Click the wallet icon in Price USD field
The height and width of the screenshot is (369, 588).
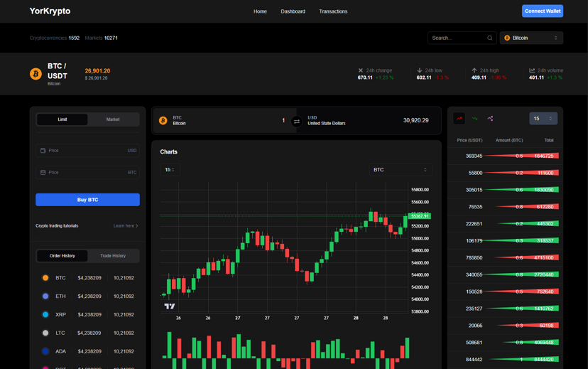(43, 151)
